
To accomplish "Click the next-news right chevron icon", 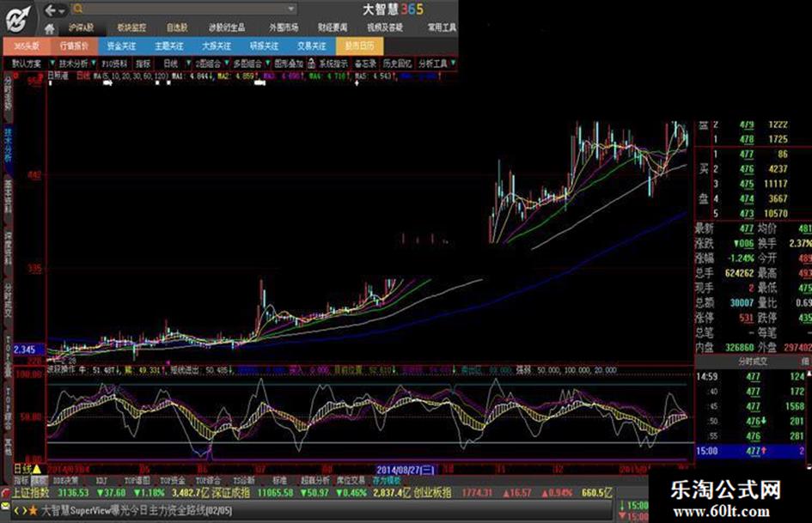I will 24,511.
